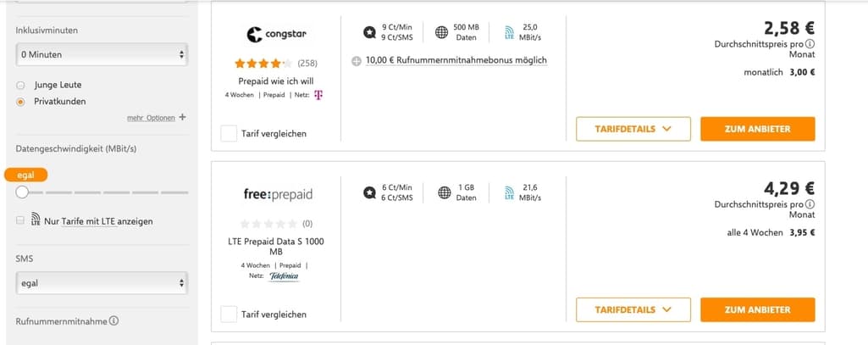Check Tarif vergleichen for congstar
The image size is (868, 345).
point(229,133)
